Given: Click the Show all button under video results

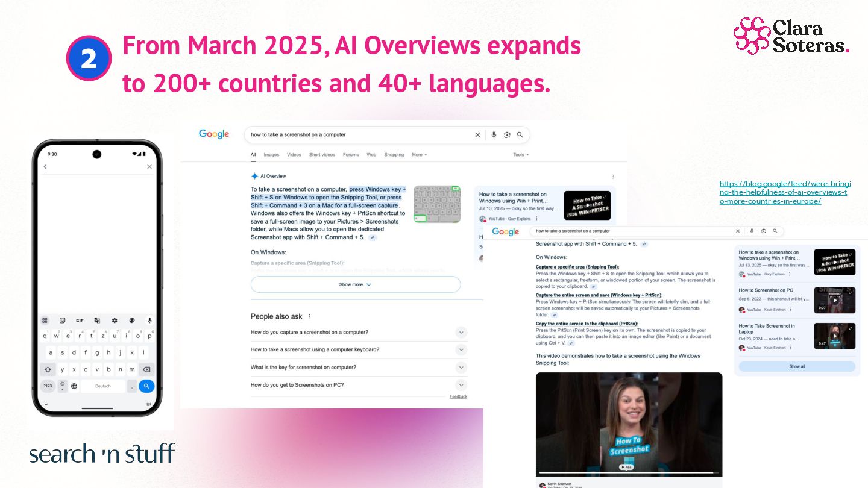Looking at the screenshot, I should pyautogui.click(x=797, y=366).
